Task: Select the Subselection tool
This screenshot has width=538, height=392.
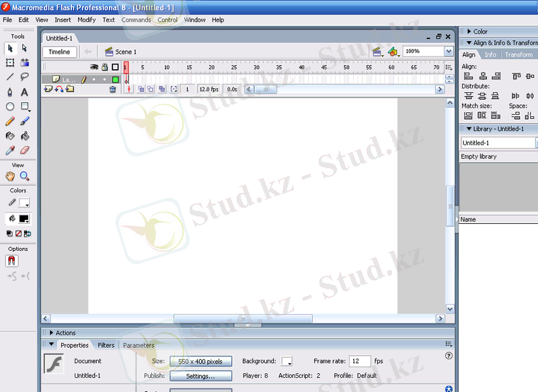Action: pos(25,48)
